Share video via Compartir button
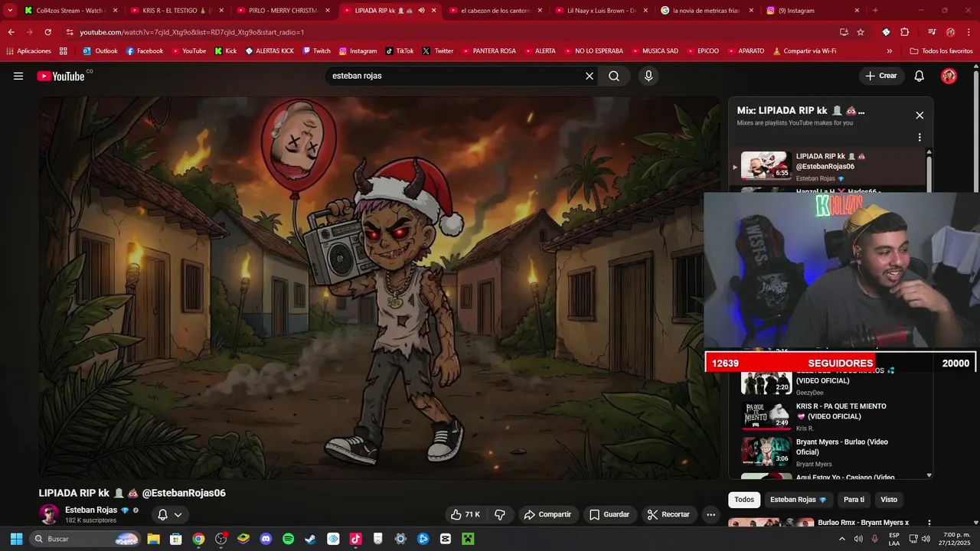 pyautogui.click(x=547, y=514)
